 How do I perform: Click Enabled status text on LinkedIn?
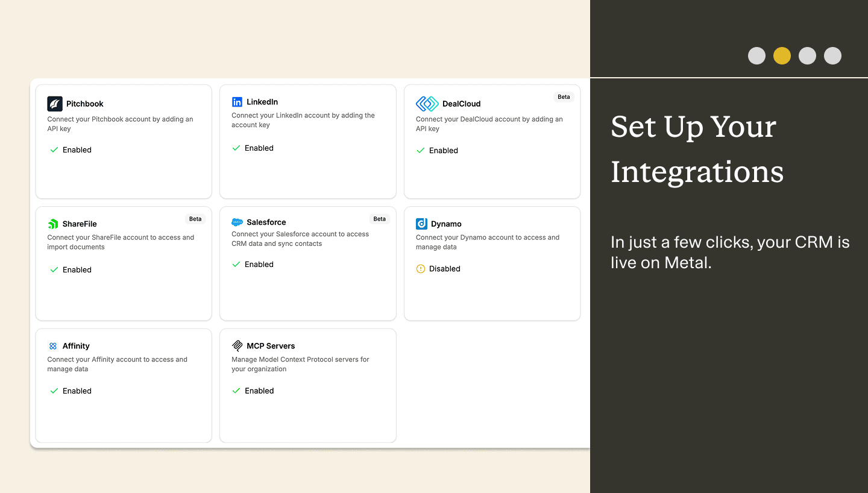(x=259, y=148)
